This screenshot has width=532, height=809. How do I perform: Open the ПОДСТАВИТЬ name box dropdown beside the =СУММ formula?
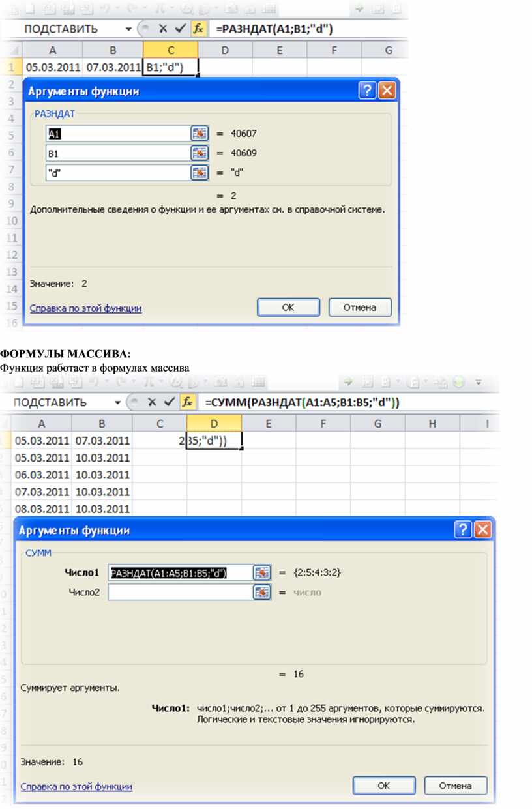pos(117,402)
